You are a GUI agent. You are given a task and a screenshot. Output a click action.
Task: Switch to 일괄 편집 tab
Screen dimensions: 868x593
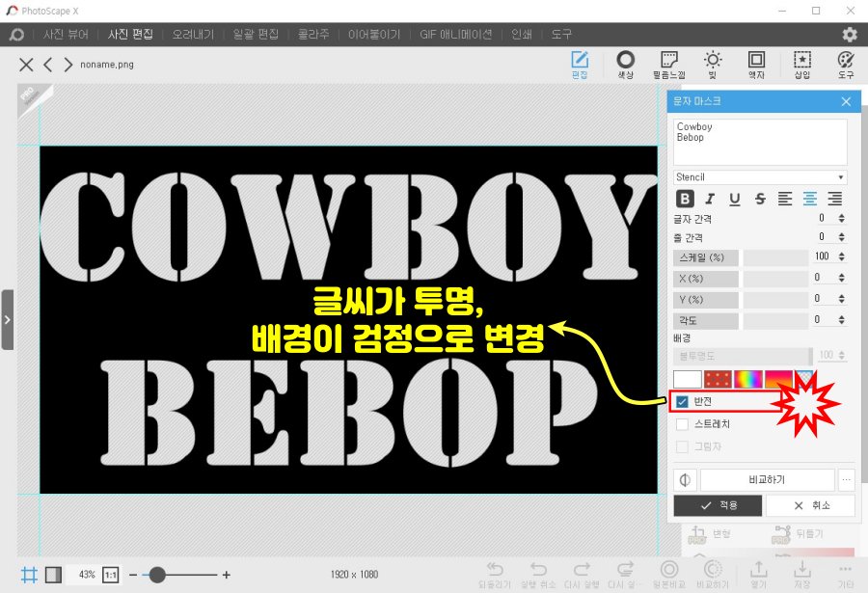tap(256, 35)
